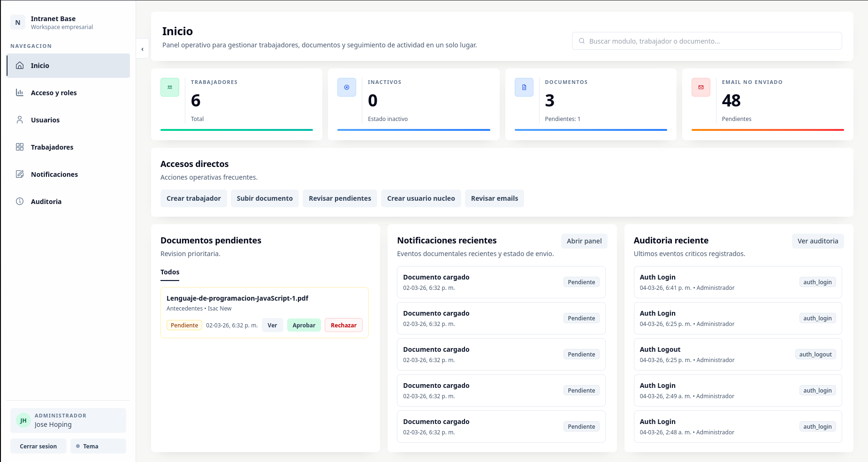Image resolution: width=868 pixels, height=462 pixels.
Task: Click the auth_logout tag
Action: tap(815, 354)
